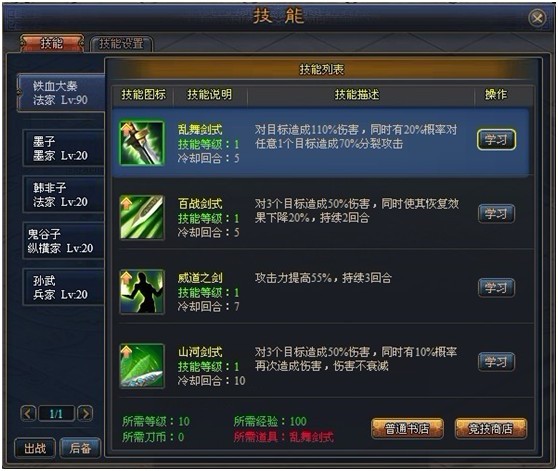This screenshot has height=471, width=558.
Task: Open the 技能 tab
Action: (52, 43)
